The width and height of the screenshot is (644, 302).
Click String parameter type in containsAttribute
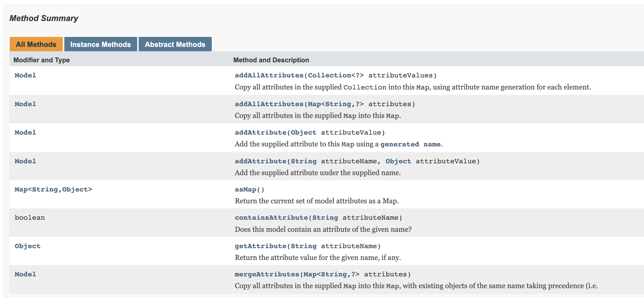pos(325,218)
